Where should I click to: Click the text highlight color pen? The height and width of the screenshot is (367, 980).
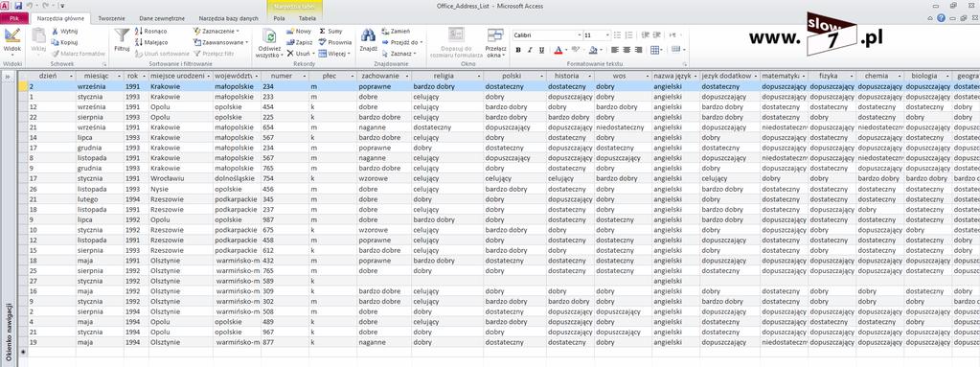(576, 49)
